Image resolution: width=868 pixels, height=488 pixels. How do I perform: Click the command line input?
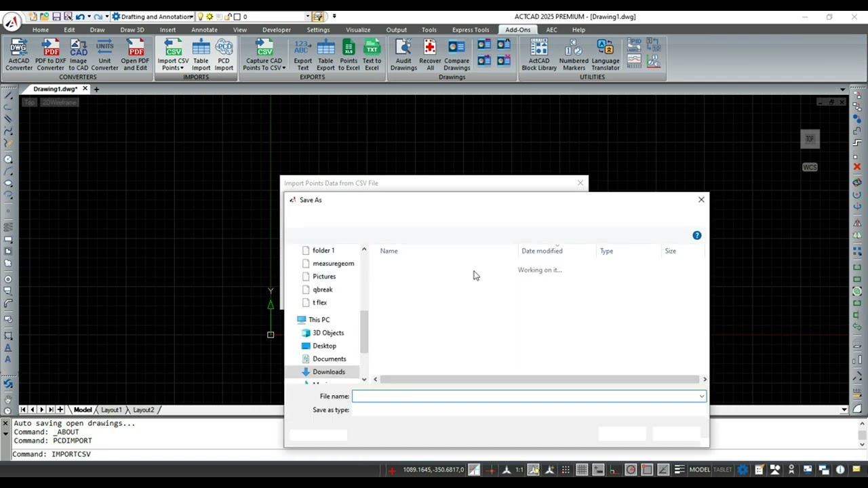pyautogui.click(x=434, y=454)
